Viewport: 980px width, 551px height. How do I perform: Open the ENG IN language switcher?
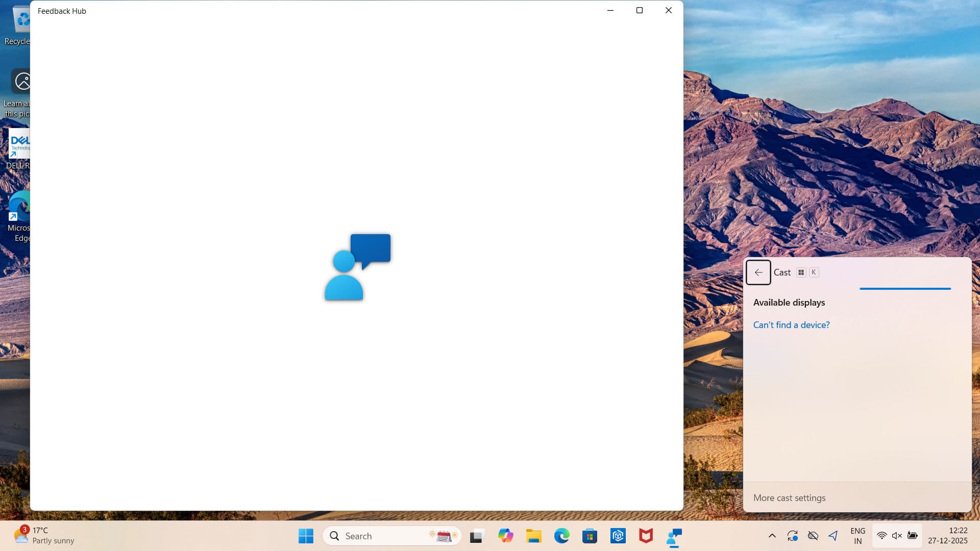pos(857,536)
